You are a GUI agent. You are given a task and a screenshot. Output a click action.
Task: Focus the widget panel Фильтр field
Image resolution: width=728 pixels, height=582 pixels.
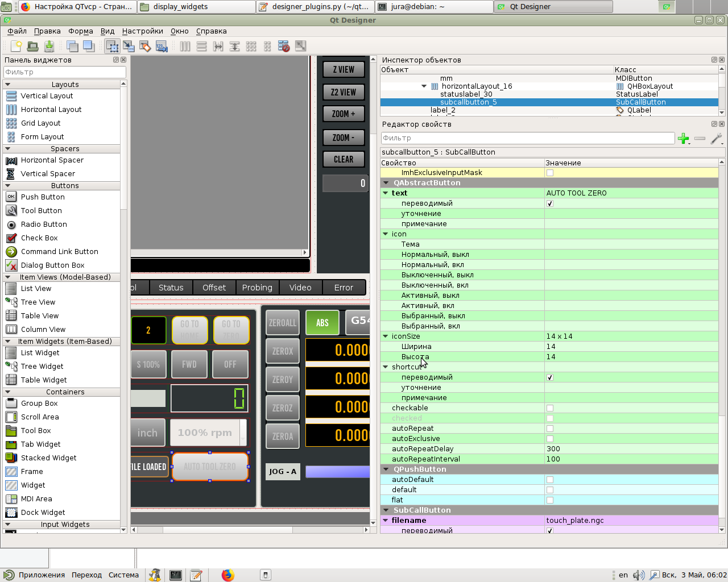[65, 72]
